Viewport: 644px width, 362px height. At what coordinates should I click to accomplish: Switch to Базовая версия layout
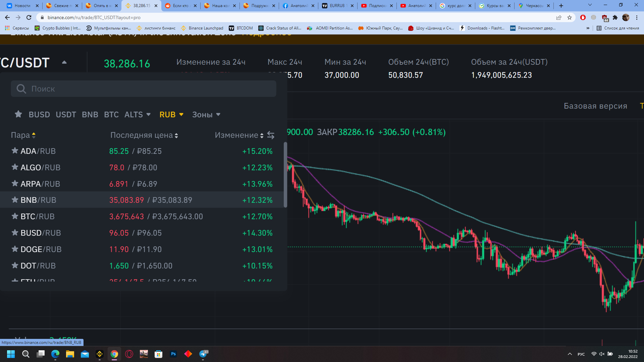(595, 106)
